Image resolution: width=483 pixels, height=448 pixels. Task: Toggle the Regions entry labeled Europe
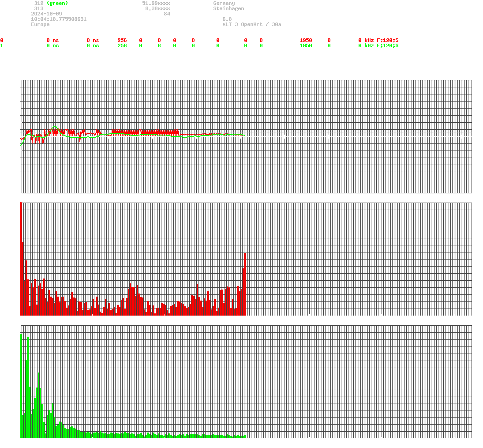click(40, 24)
